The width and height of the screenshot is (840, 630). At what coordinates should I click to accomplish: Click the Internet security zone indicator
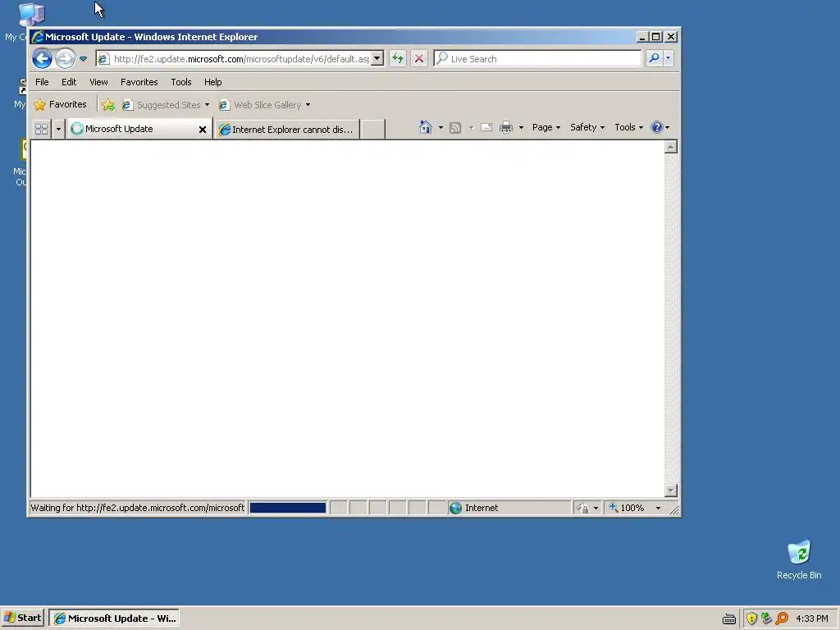509,507
